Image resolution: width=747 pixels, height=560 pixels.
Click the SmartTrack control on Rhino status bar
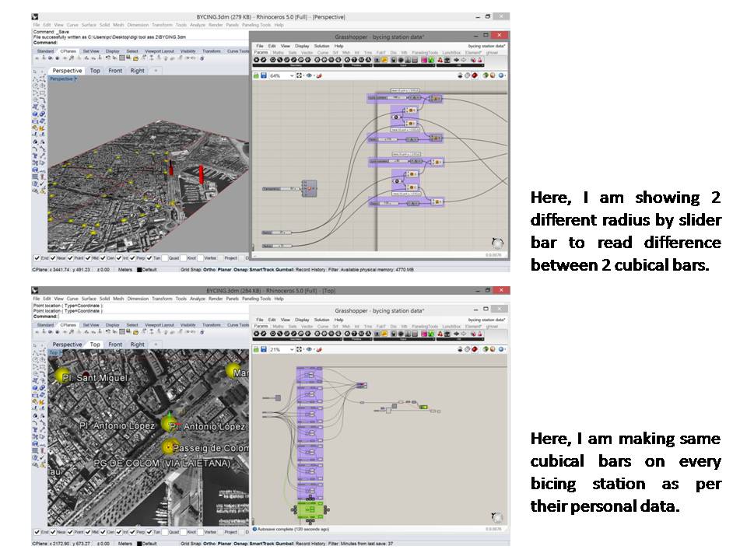point(264,269)
